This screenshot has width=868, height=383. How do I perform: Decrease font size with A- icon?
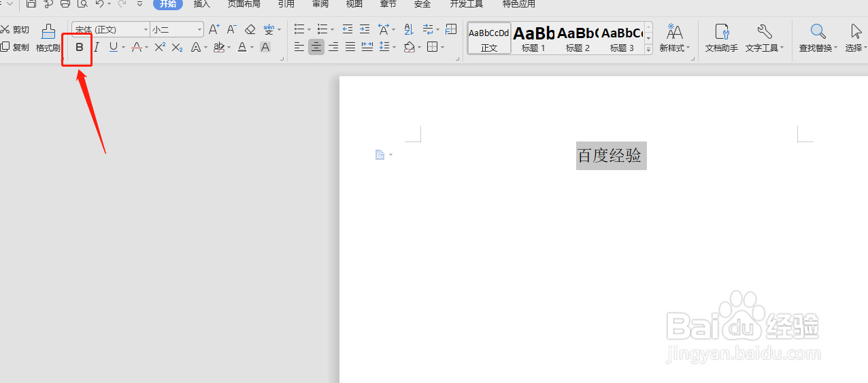tap(231, 29)
